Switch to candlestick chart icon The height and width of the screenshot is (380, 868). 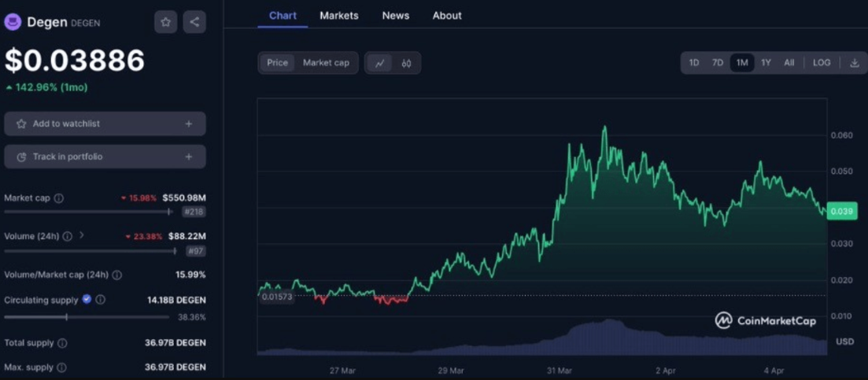(406, 63)
